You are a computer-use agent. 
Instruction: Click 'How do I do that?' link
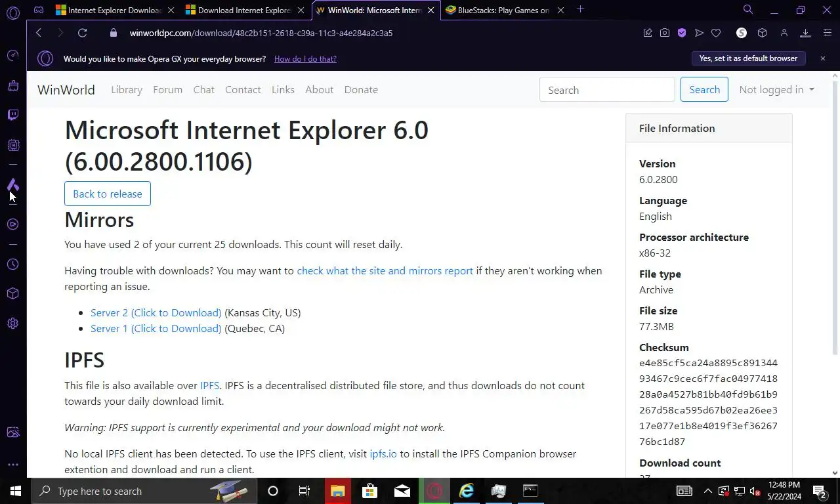coord(305,59)
